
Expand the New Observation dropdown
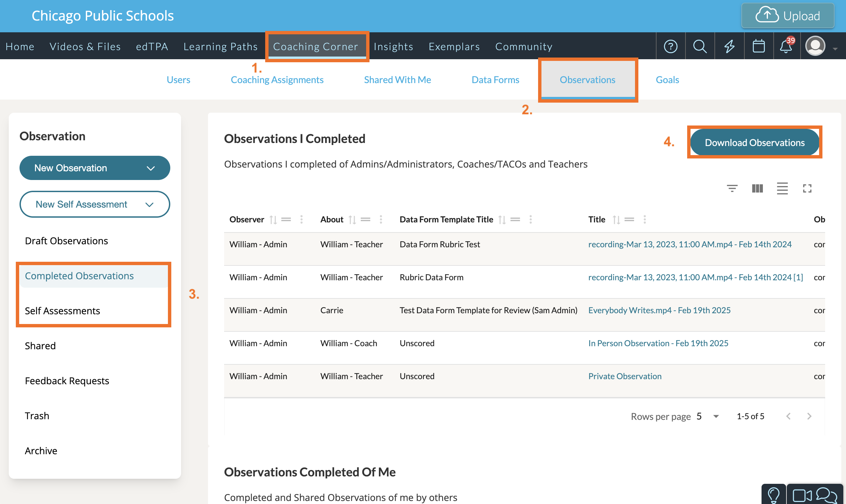pyautogui.click(x=95, y=168)
